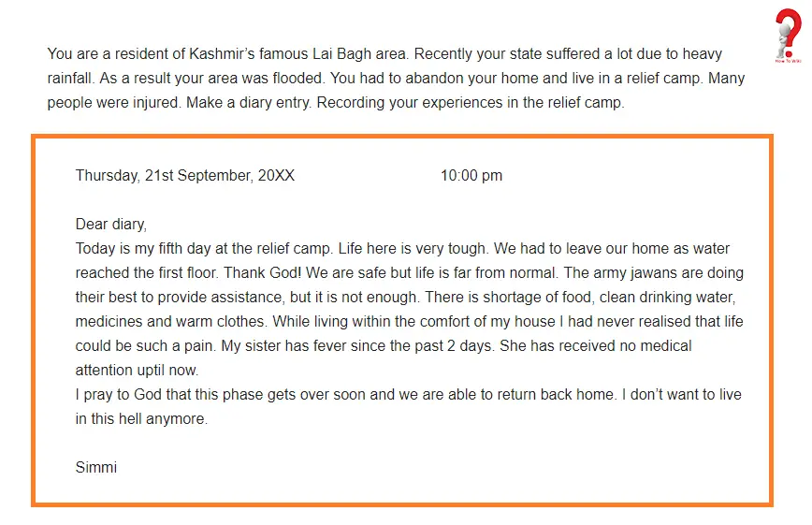Click the word 'Kashmir's' in the prompt
The image size is (812, 525).
(222, 54)
